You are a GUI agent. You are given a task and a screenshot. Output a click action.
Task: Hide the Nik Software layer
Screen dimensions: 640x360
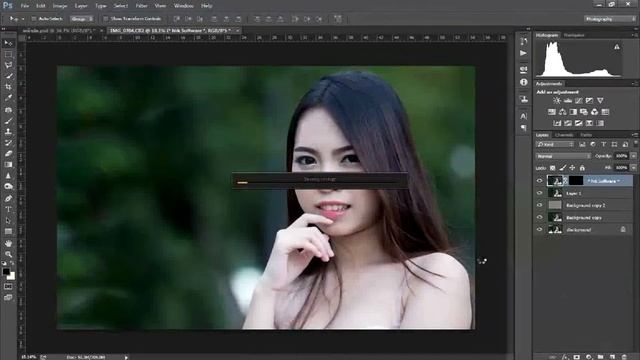click(x=540, y=180)
